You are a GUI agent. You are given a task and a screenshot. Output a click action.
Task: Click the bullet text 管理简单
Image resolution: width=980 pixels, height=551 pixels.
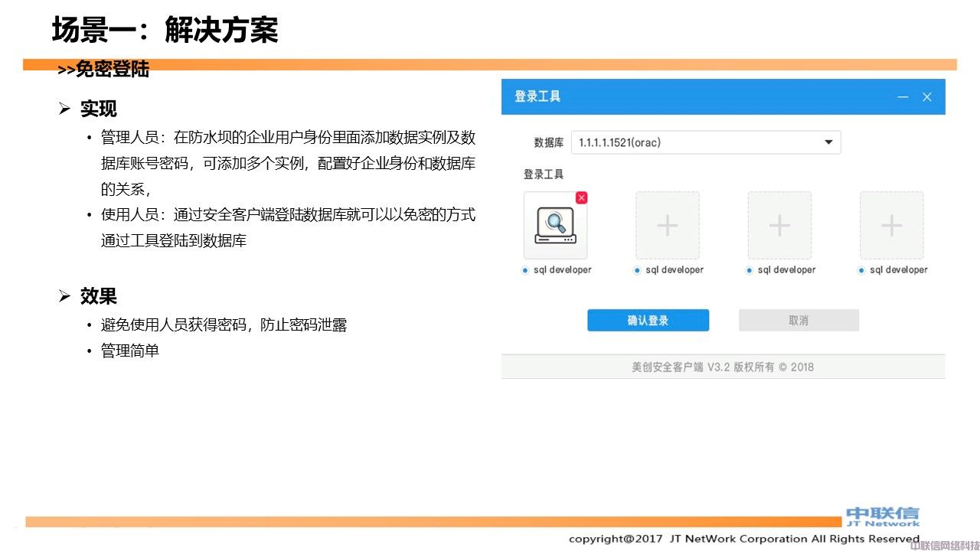(x=130, y=351)
